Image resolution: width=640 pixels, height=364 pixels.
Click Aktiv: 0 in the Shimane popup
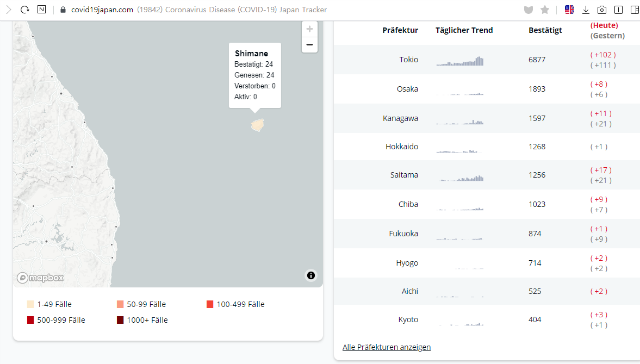(x=246, y=97)
